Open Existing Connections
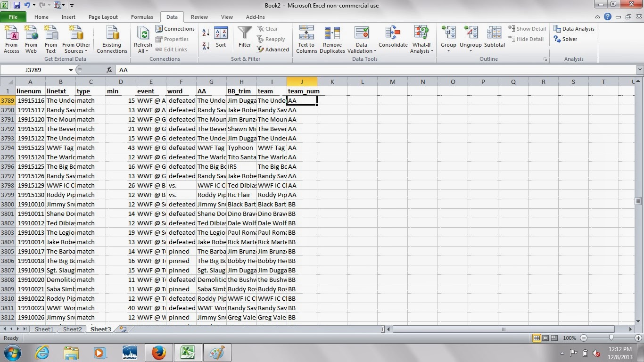The height and width of the screenshot is (362, 644). [112, 40]
